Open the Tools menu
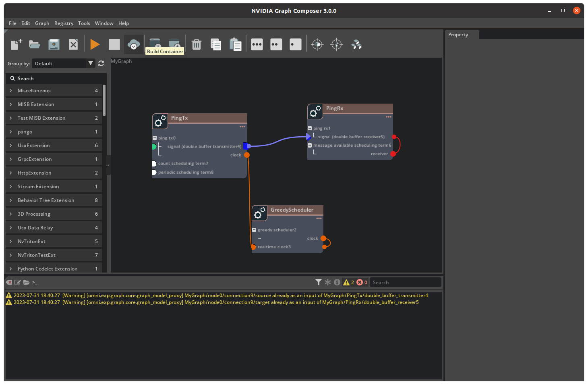588x385 pixels. click(x=84, y=23)
